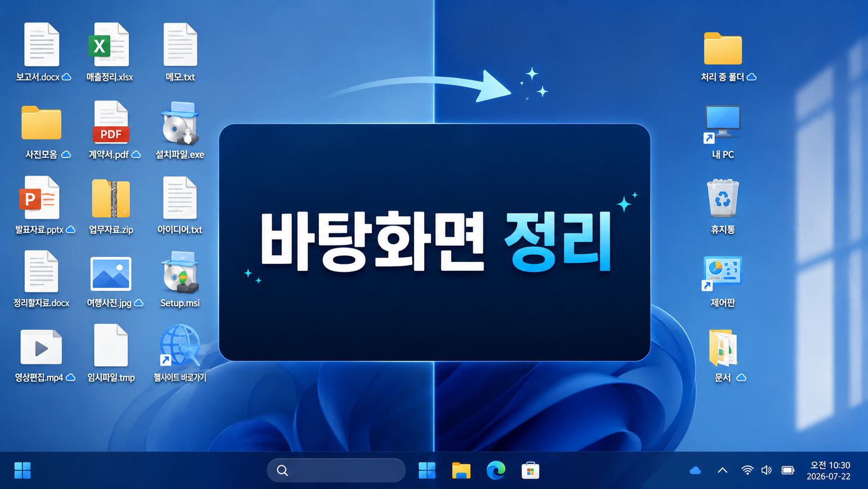
Task: Open Microsoft Store from the taskbar
Action: pos(530,470)
